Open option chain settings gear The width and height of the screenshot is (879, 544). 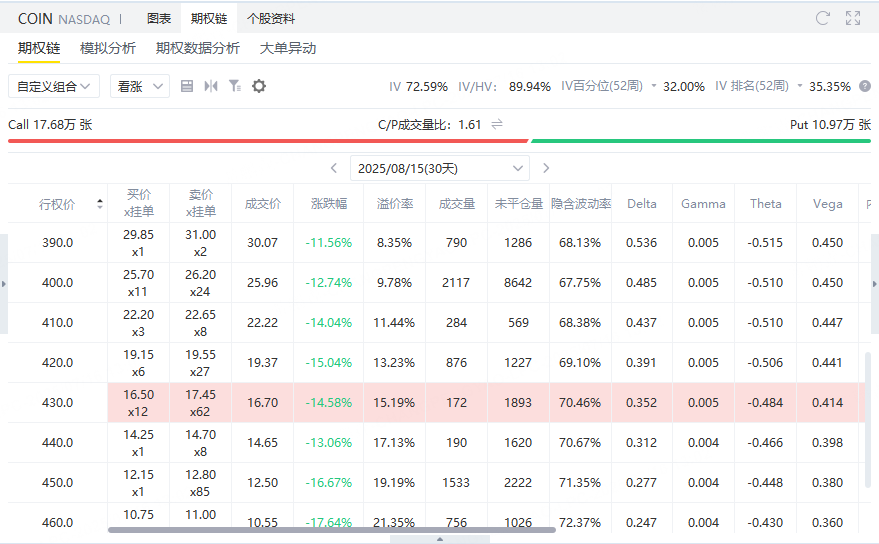tap(258, 86)
